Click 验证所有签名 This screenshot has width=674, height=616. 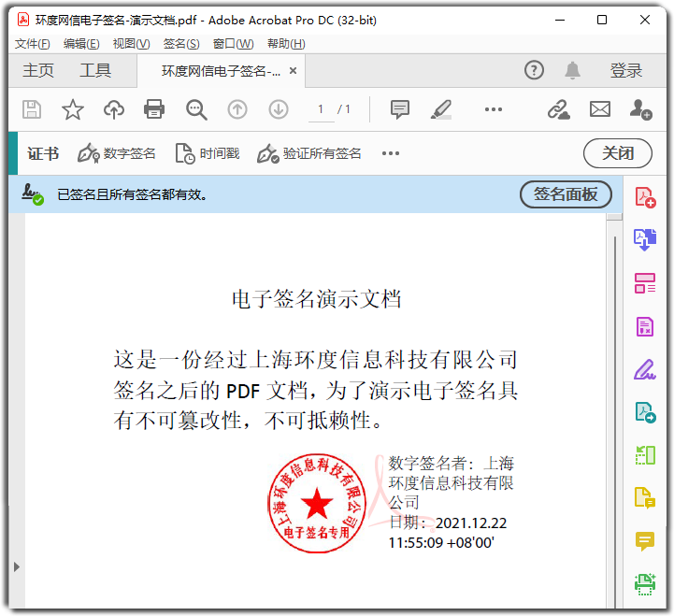[309, 153]
